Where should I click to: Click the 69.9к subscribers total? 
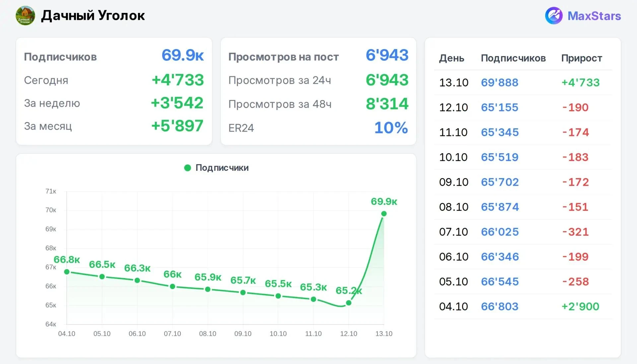click(x=182, y=55)
